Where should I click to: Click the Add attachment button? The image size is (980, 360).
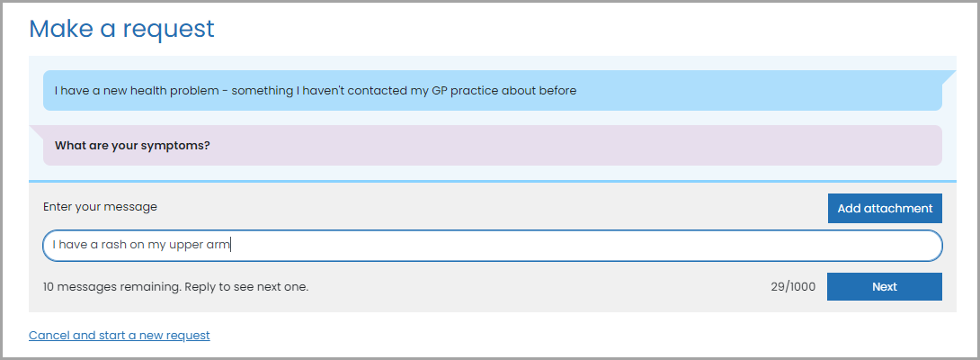[885, 208]
